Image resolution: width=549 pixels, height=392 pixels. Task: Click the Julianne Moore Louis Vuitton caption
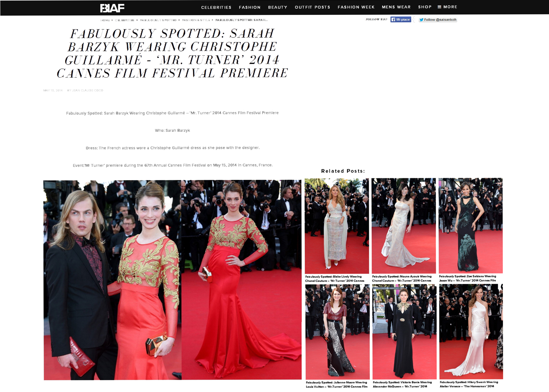[337, 384]
